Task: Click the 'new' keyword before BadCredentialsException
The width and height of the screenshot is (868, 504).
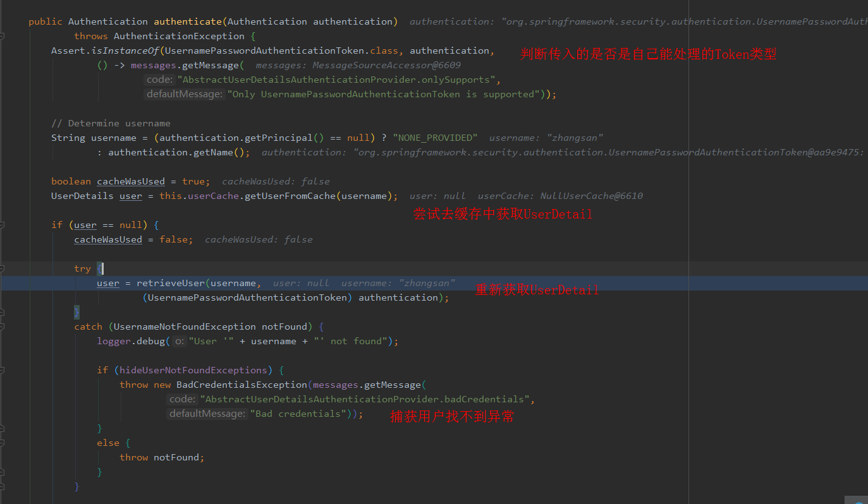Action: (x=162, y=385)
